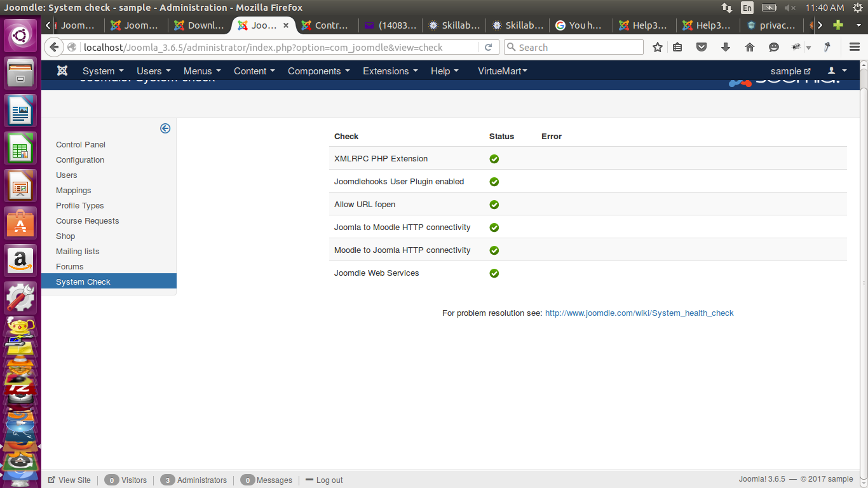The height and width of the screenshot is (488, 868).
Task: Open the user account dropdown
Action: pyautogui.click(x=837, y=71)
